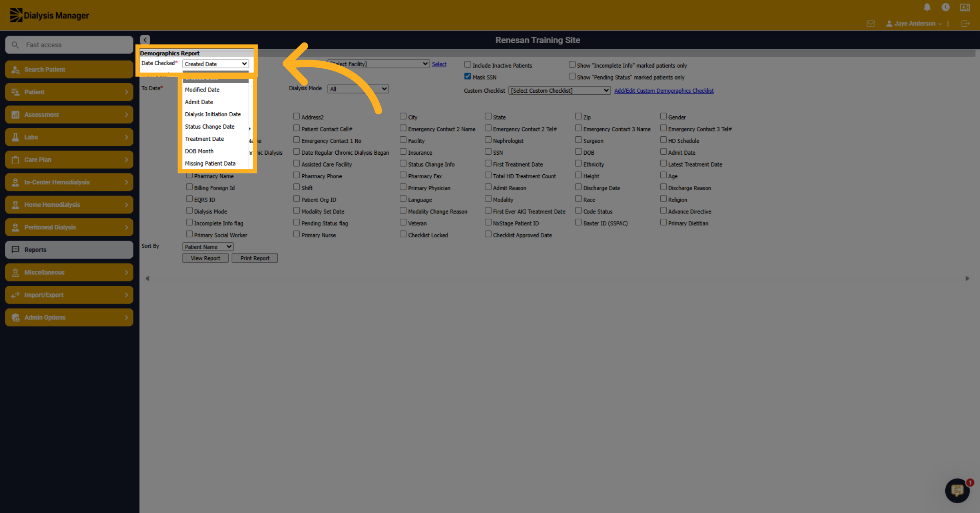
Task: Click the Care Plan clipboard icon
Action: pyautogui.click(x=16, y=160)
